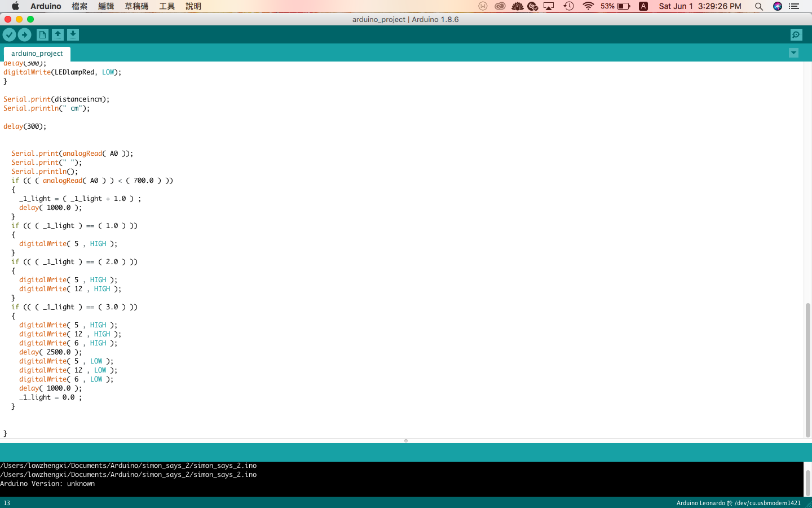
Task: Click '_1_light = 0.0 ;' line
Action: click(50, 397)
